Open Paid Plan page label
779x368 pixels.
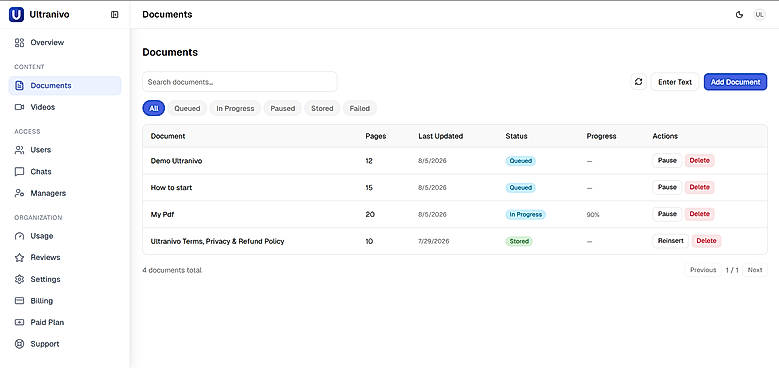coord(47,322)
